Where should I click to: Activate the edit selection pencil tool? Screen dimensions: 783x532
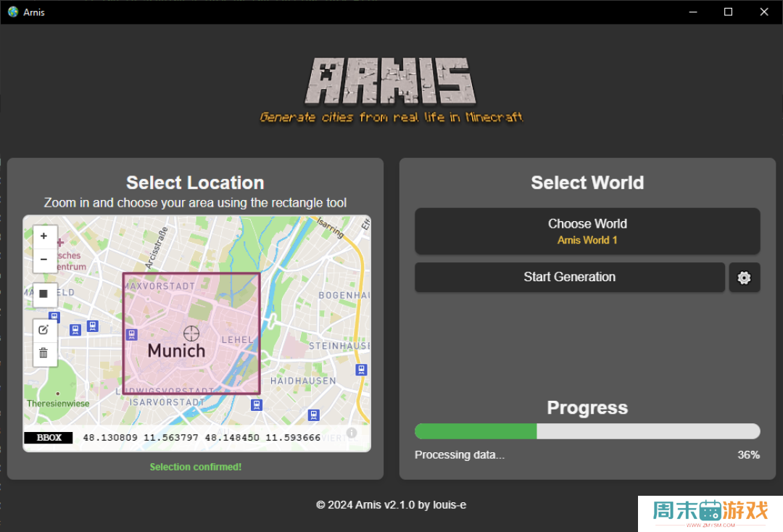[x=43, y=330]
